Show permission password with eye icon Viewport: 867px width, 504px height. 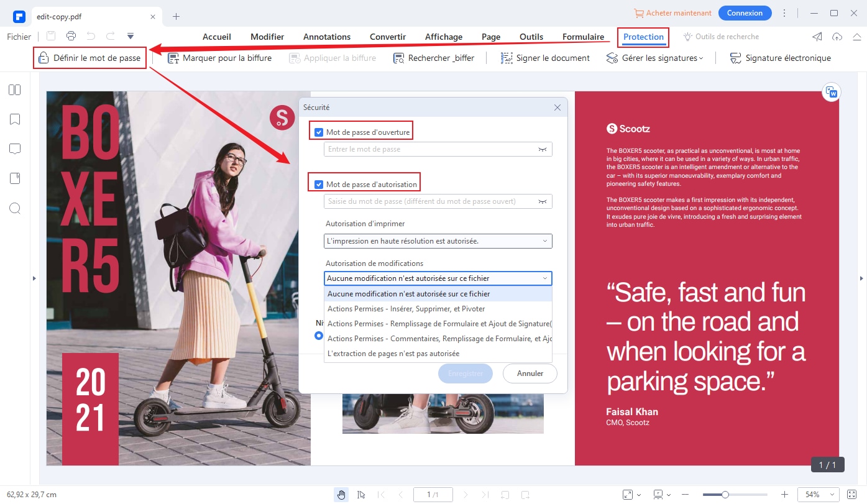point(543,202)
